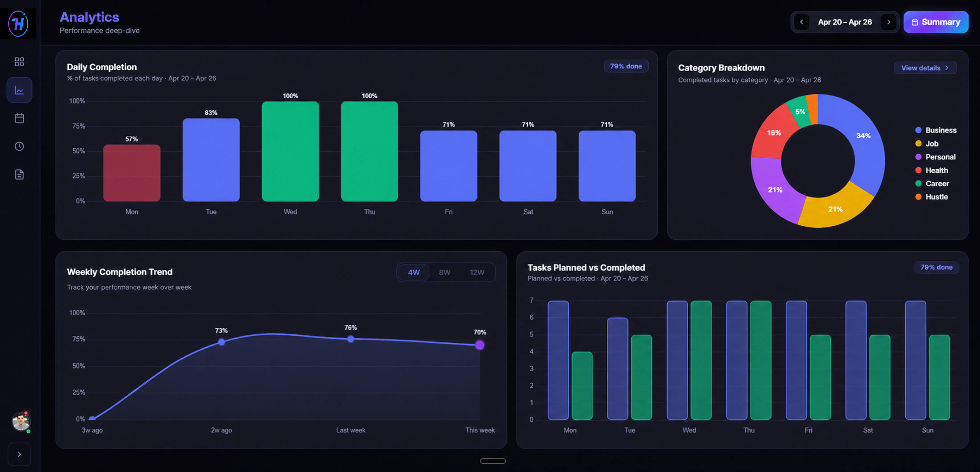980x472 pixels.
Task: Click the Analytics page title
Action: tap(89, 17)
